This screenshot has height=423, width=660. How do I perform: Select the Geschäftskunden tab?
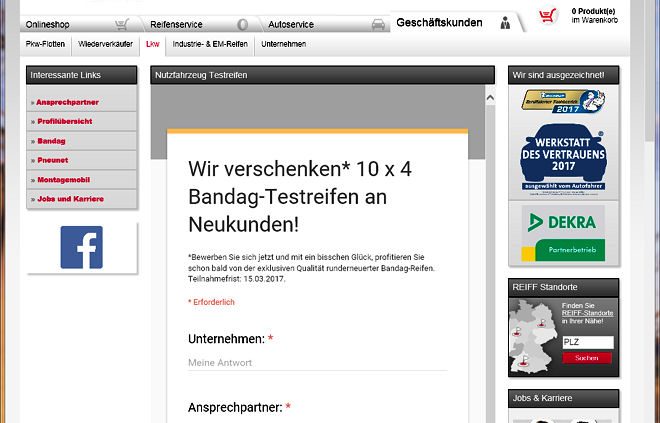click(439, 22)
